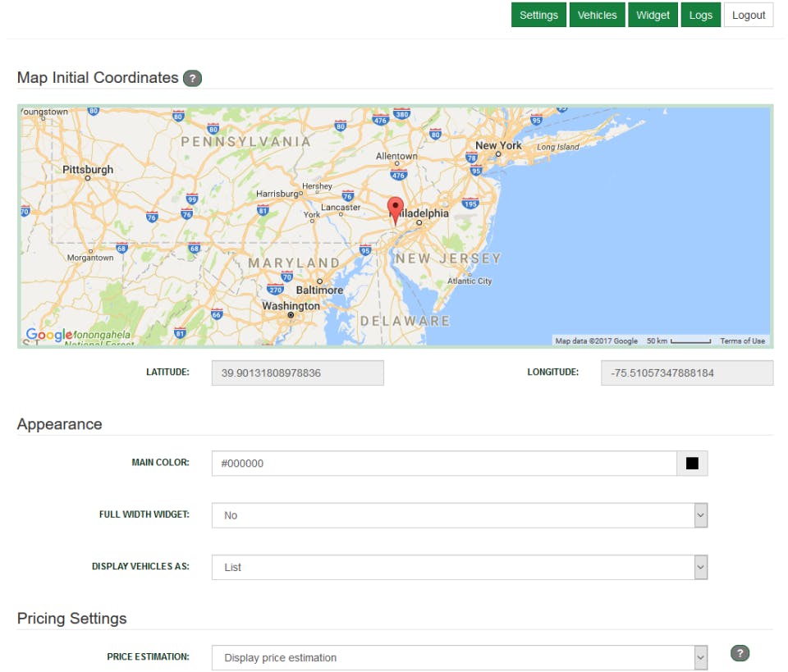Click the Latitude value field
The height and width of the screenshot is (672, 788).
point(297,373)
